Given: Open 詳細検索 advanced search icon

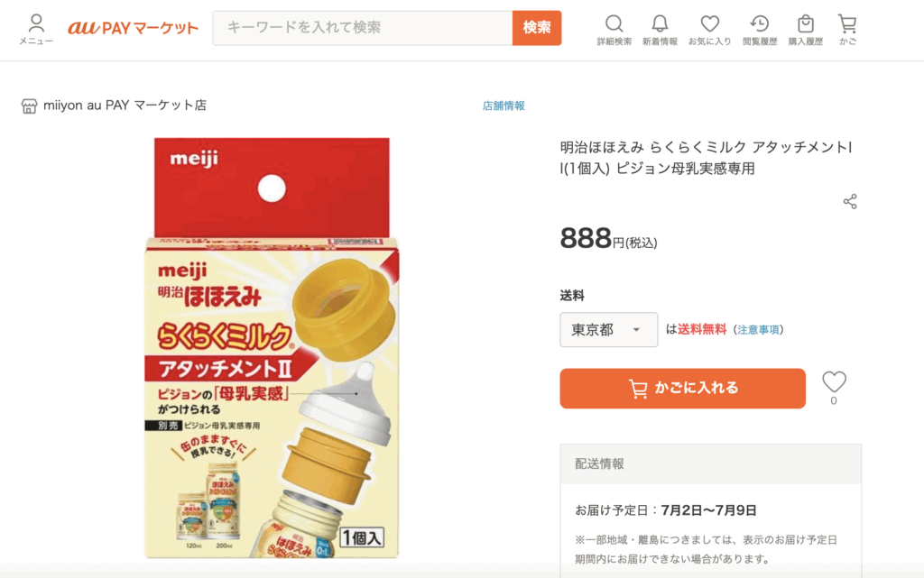Looking at the screenshot, I should (614, 29).
